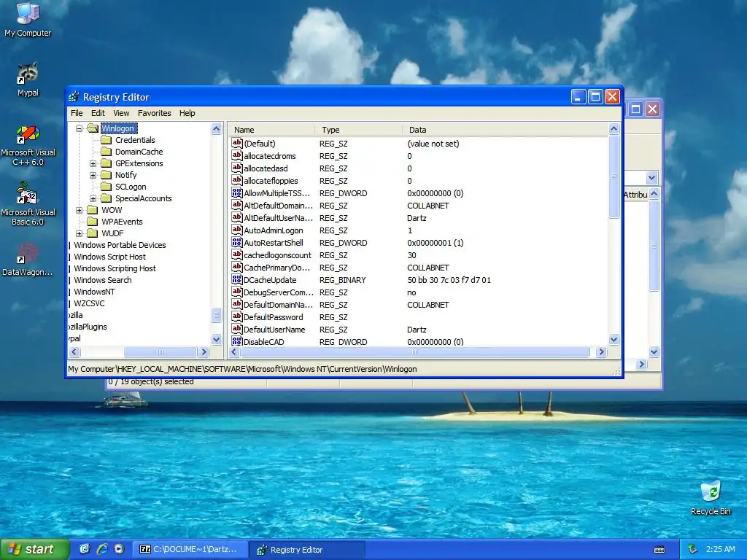Click the tree pane right scroll arrow

pos(204,352)
